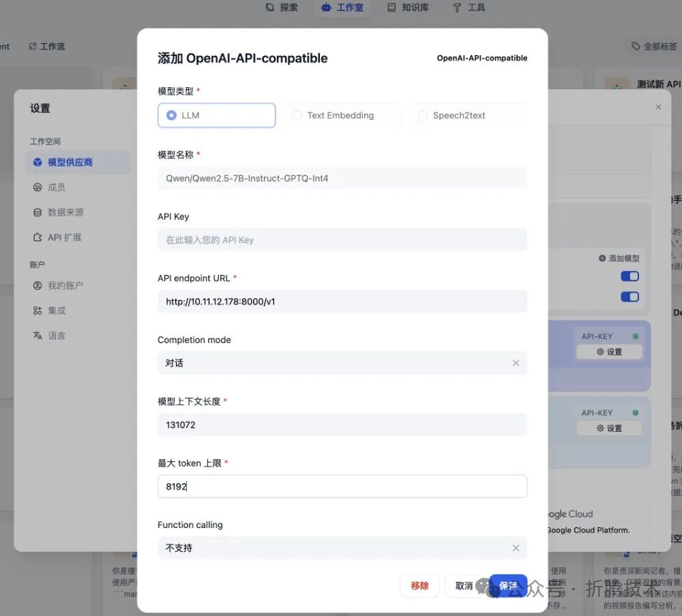
Task: Click the 模型供应商 cube icon
Action: 38,162
